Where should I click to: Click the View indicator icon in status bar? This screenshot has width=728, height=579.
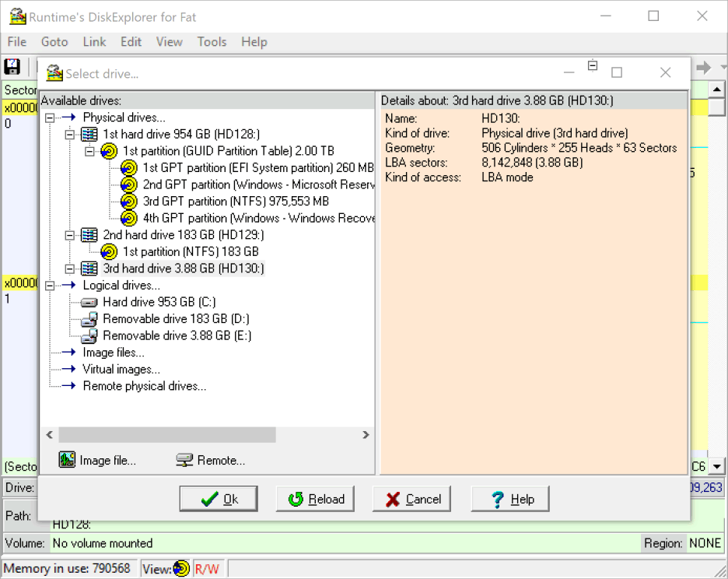(181, 569)
